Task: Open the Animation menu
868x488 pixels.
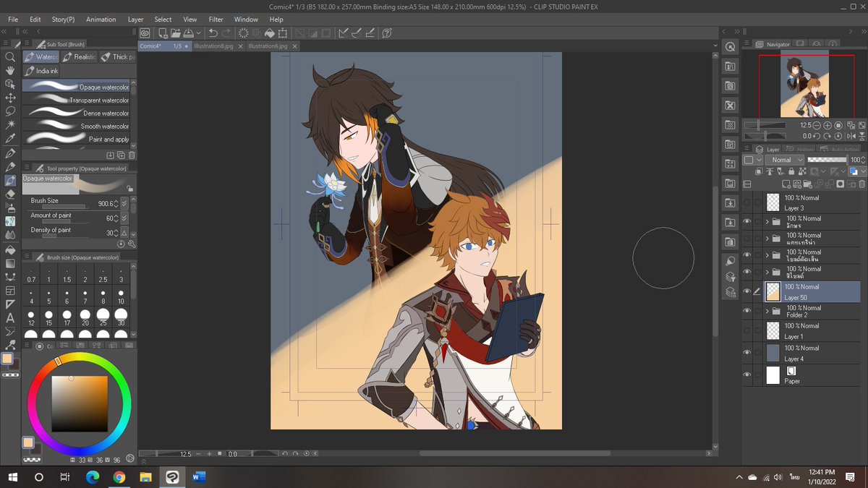Action: click(x=101, y=20)
